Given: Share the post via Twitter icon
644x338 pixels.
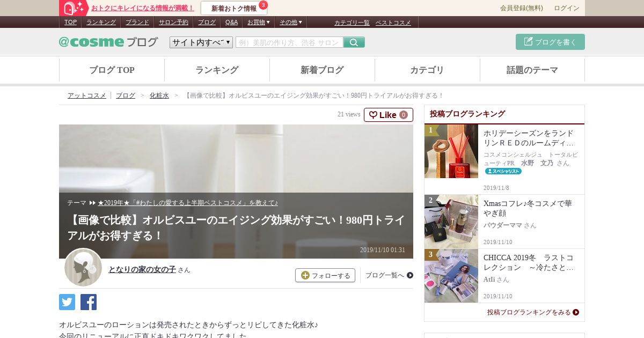Looking at the screenshot, I should (67, 302).
